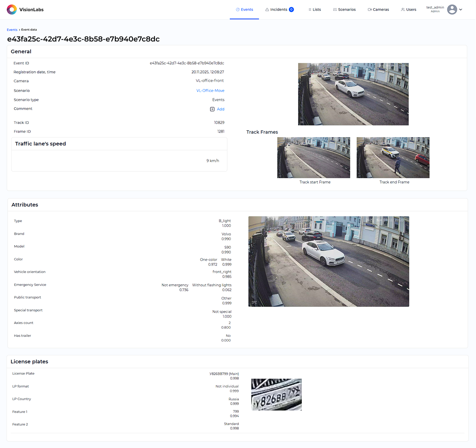Open the VL-Office-Move scenario link
Image resolution: width=476 pixels, height=448 pixels.
(210, 91)
